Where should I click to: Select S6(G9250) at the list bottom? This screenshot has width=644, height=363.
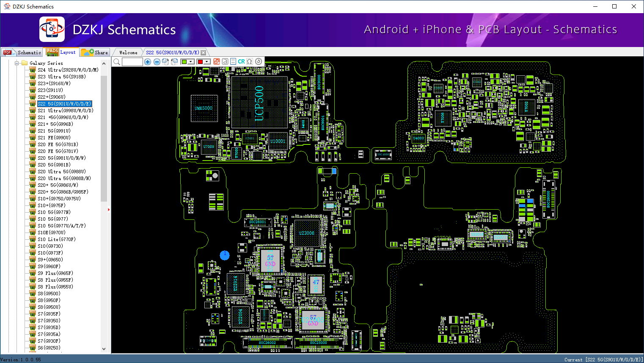pos(49,348)
